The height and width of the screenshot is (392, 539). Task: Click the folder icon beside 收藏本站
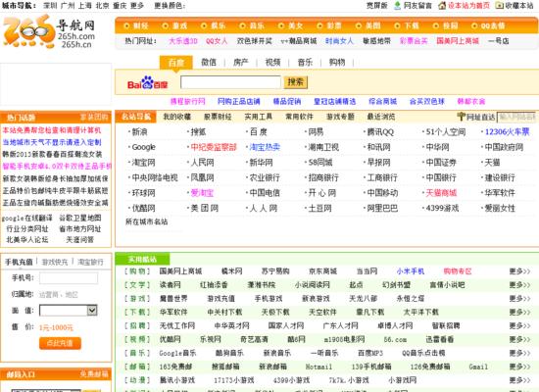click(x=499, y=6)
